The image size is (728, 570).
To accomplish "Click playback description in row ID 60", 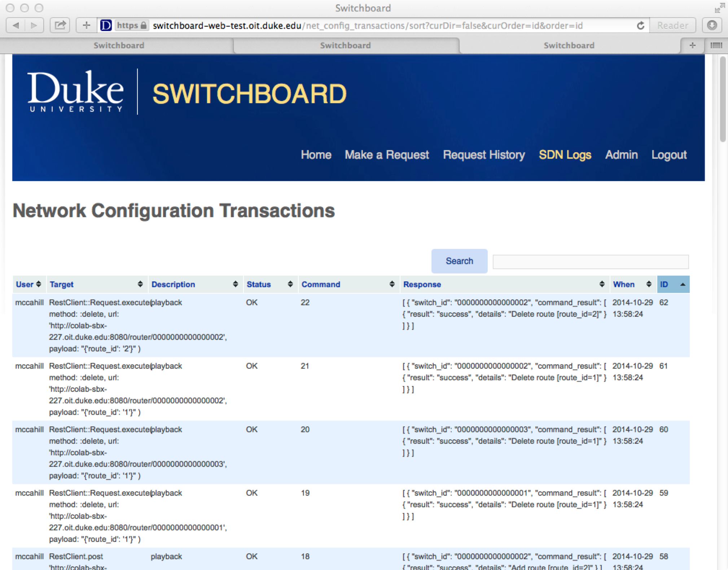I will (x=166, y=429).
